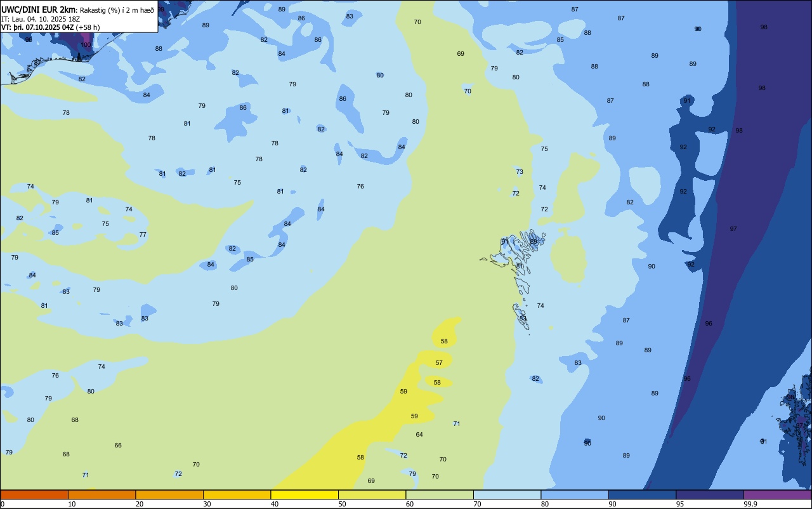The width and height of the screenshot is (812, 509).
Task: Click the 95–99.9 indigo legend band
Action: point(710,494)
